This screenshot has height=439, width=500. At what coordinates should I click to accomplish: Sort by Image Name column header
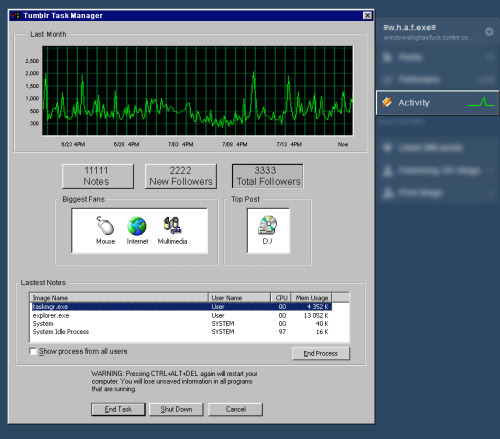tap(119, 298)
